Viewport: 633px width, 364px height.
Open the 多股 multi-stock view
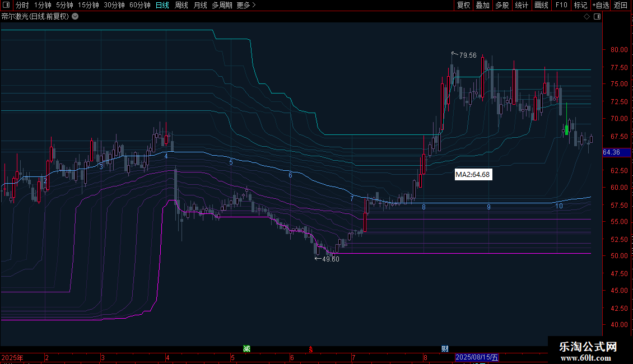tap(502, 5)
